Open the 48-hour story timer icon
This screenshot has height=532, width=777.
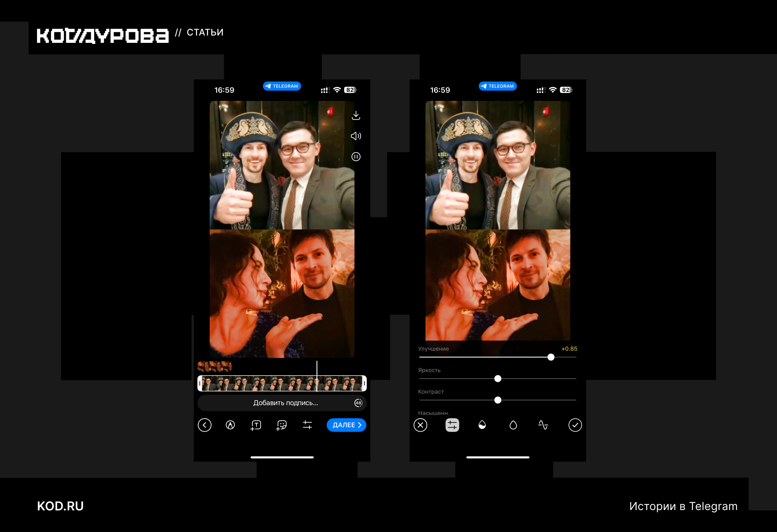point(358,403)
